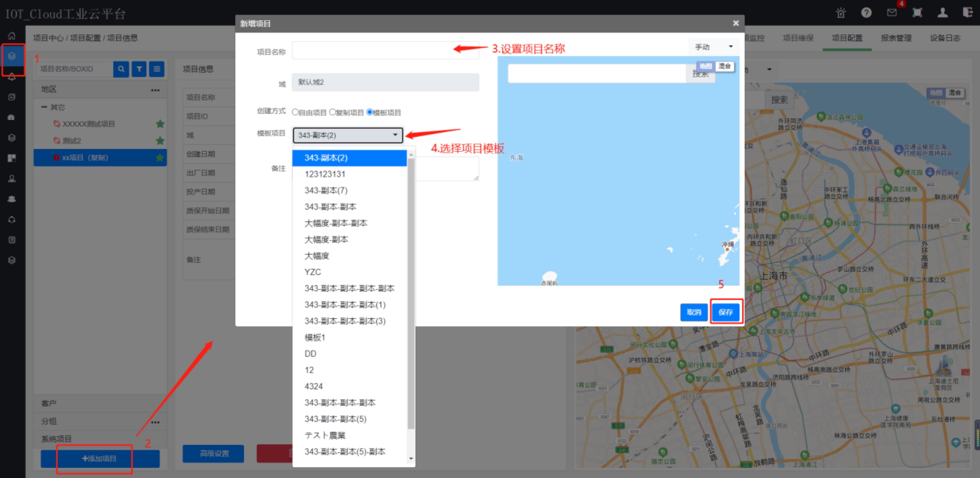Choose 大幅度 from the template list

coord(317,256)
